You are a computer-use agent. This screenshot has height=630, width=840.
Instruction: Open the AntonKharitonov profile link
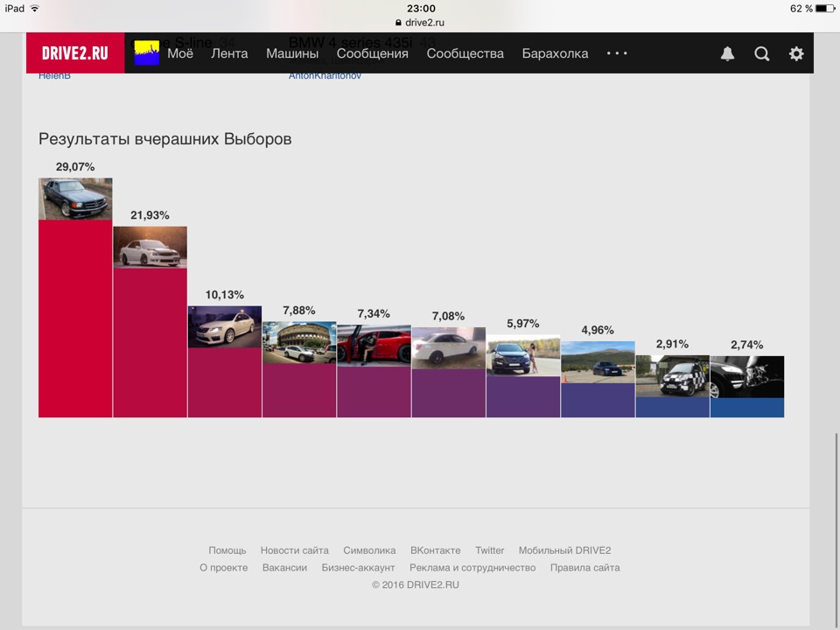coord(325,75)
